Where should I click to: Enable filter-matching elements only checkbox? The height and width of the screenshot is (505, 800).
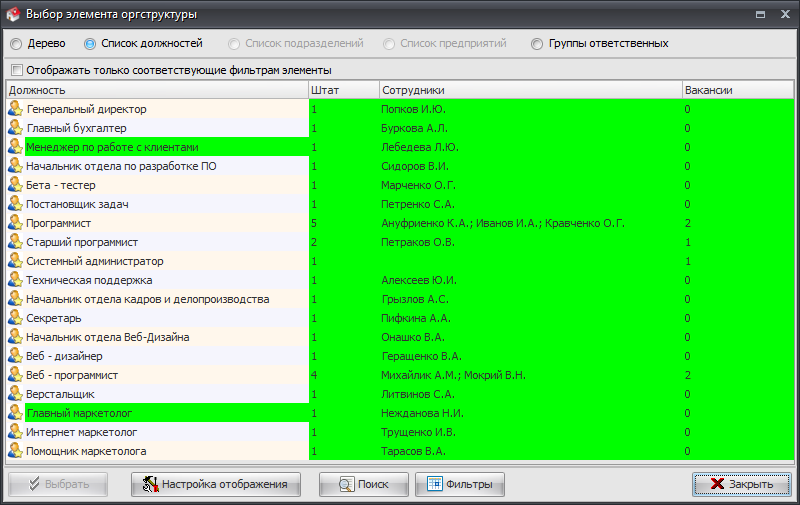coord(16,71)
